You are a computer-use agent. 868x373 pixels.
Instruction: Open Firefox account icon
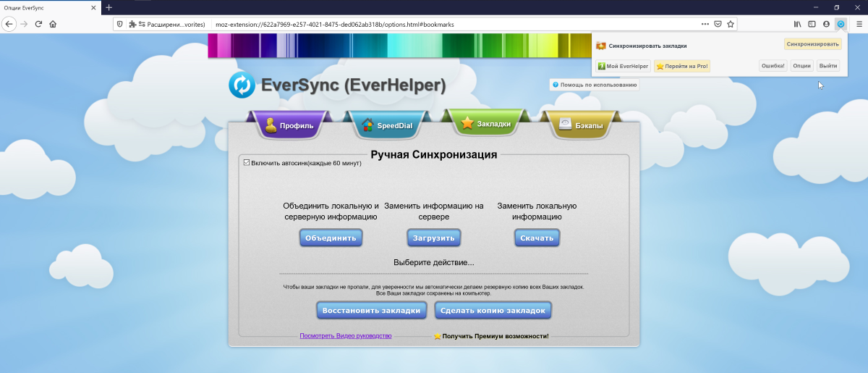[x=826, y=24]
